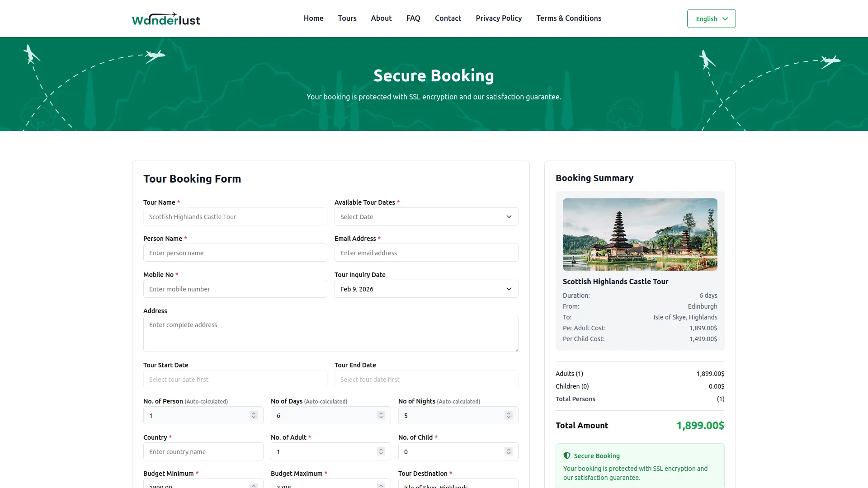This screenshot has height=488, width=868.
Task: Focus the Email Address input
Action: pos(426,253)
